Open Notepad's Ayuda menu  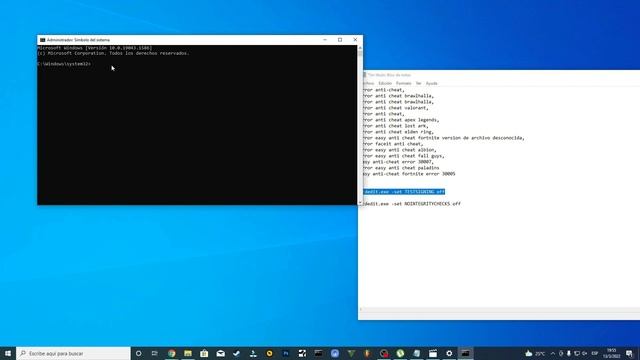(431, 83)
